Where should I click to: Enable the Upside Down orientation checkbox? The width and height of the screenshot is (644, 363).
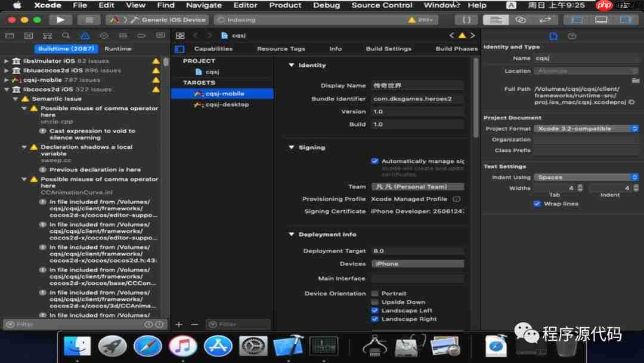(374, 302)
